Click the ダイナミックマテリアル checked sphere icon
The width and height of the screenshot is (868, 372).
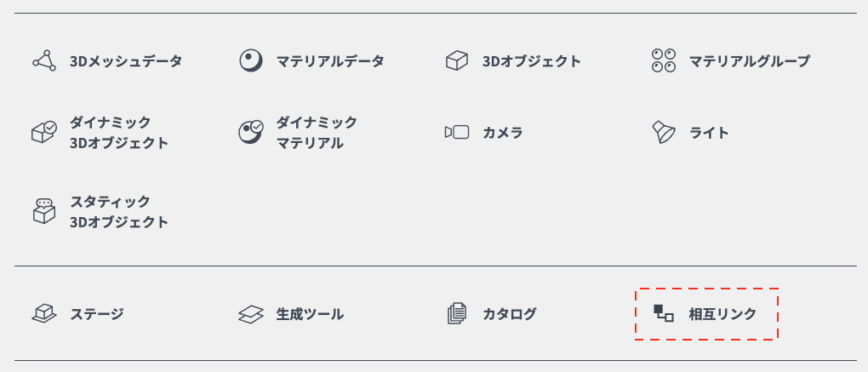point(250,132)
